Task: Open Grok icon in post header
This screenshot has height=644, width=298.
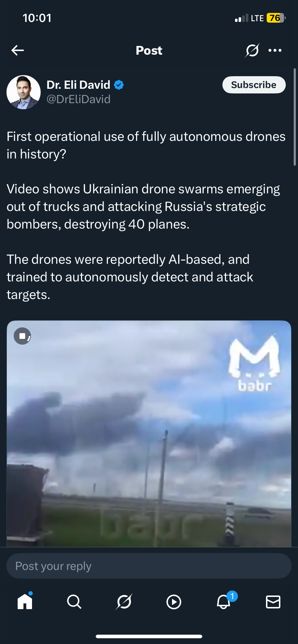Action: click(252, 50)
